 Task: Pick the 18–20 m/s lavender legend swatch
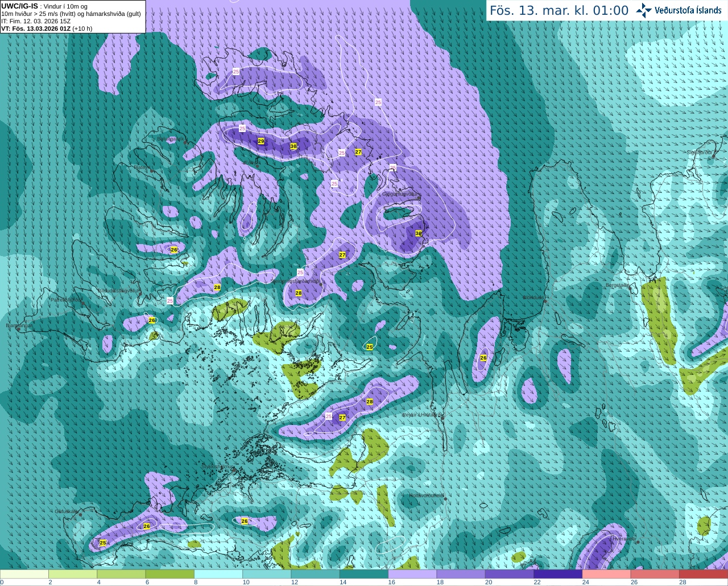tap(461, 574)
